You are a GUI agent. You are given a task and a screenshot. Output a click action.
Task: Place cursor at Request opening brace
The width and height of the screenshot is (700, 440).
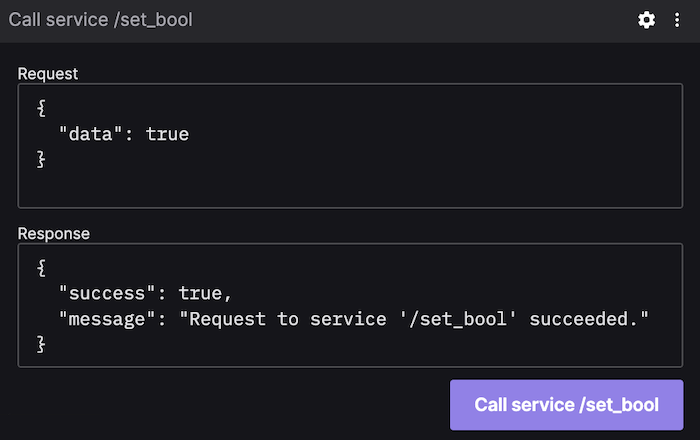[41, 108]
